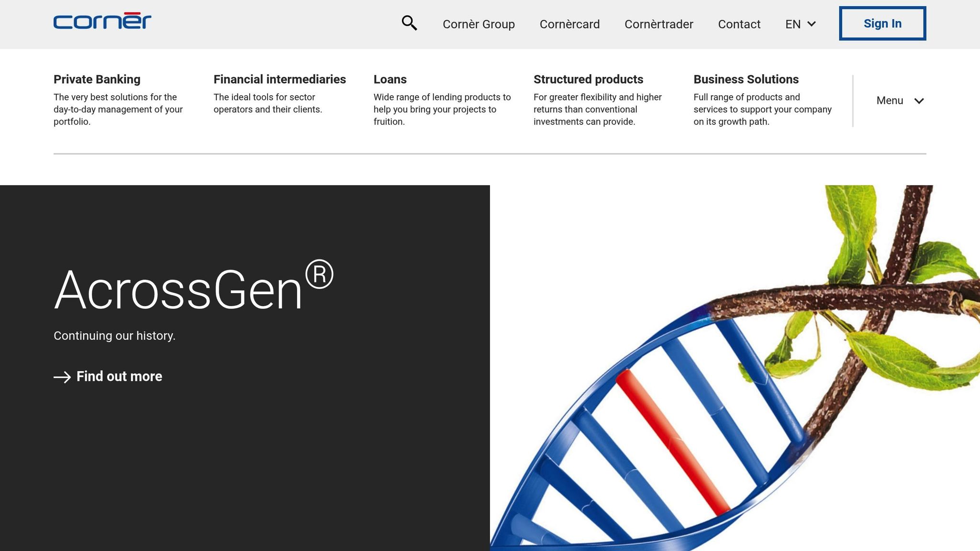
Task: Click the DNA branch hero image
Action: click(x=735, y=367)
